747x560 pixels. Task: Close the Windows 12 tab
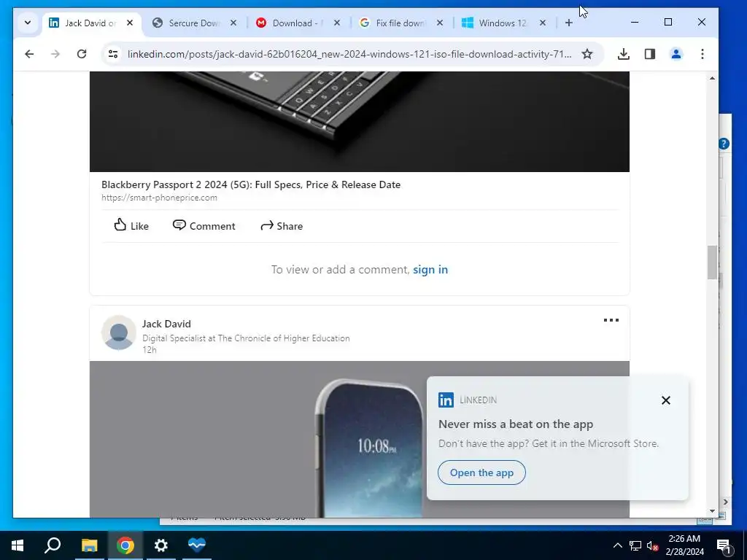point(543,23)
